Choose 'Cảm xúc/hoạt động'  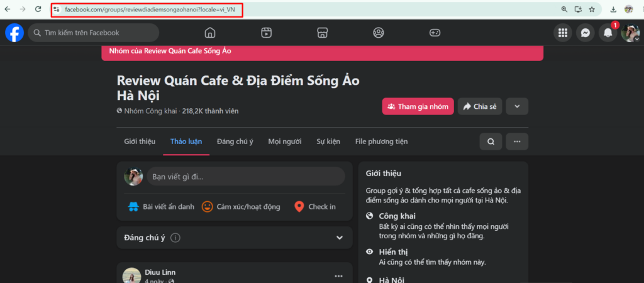pos(241,207)
